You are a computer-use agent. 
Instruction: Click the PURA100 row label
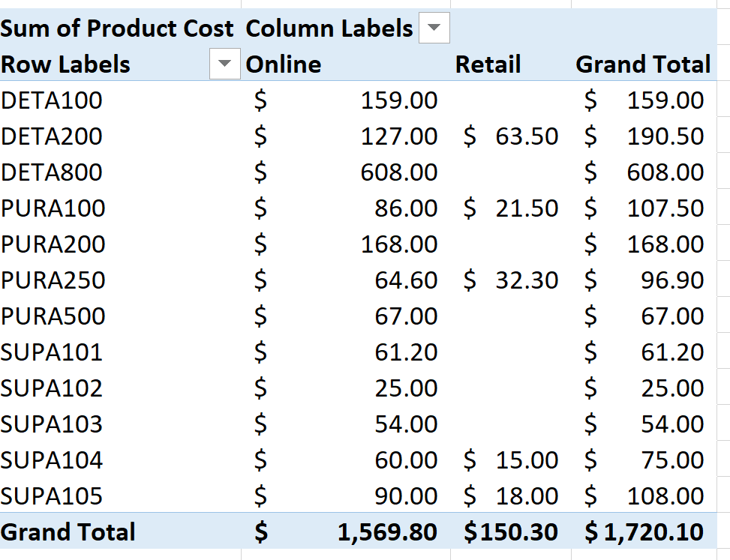click(x=53, y=208)
